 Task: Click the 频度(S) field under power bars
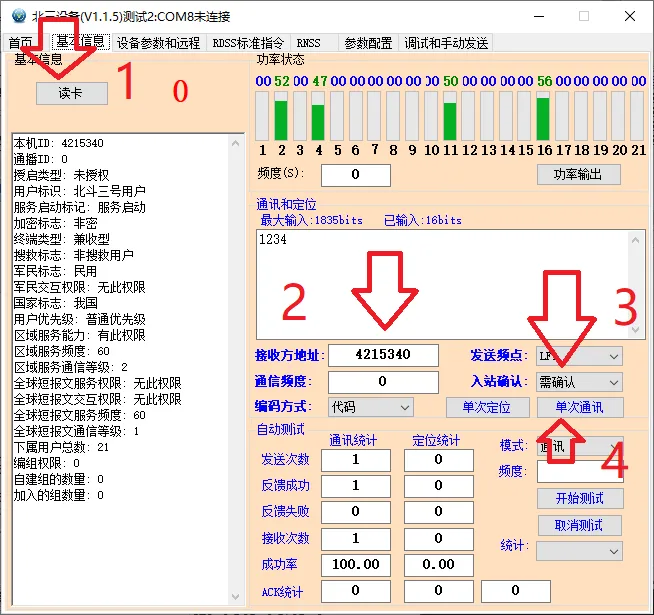(340, 175)
